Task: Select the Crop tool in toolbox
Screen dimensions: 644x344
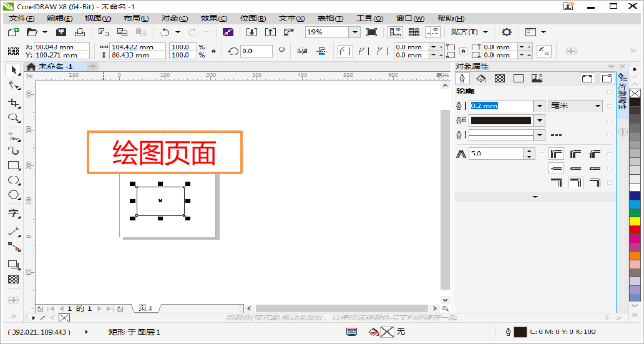Action: point(13,102)
